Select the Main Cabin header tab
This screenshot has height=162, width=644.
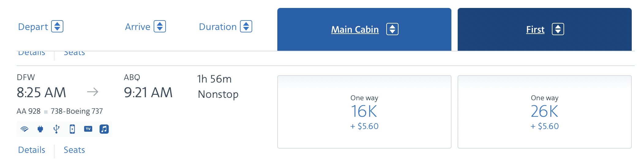coord(364,29)
